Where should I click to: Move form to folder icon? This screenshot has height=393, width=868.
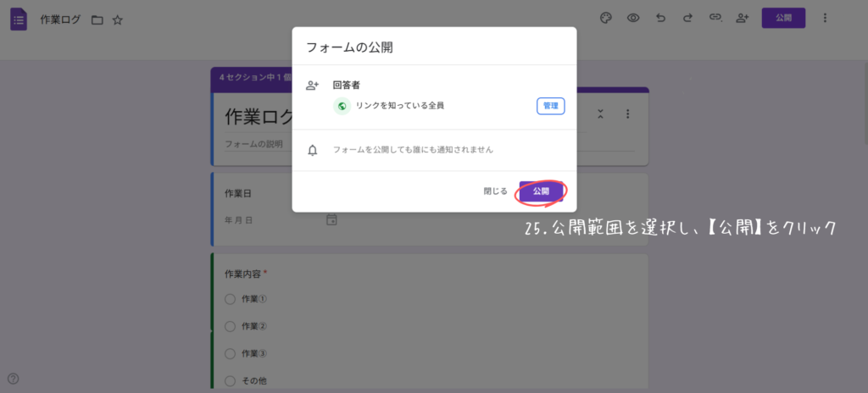(97, 20)
